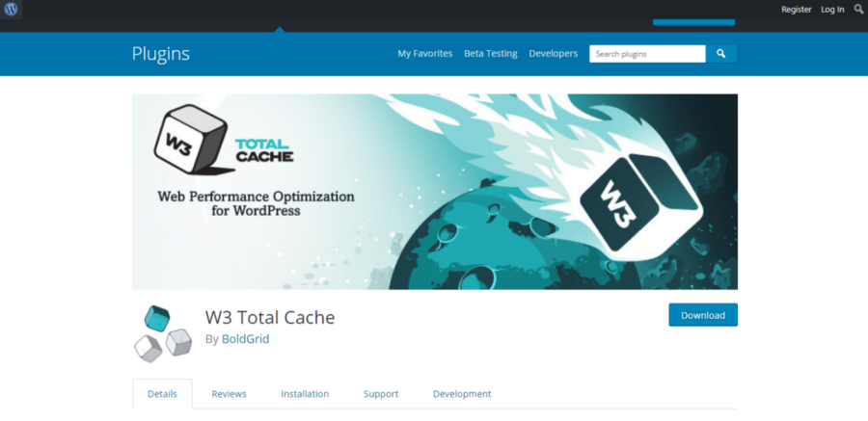
Task: Switch to the Installation tab
Action: (x=305, y=394)
